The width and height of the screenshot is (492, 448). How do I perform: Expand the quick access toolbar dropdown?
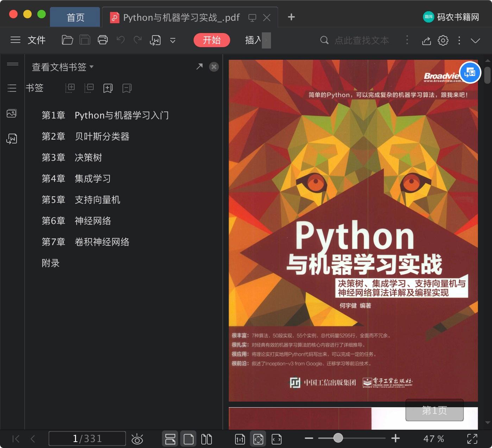tap(173, 40)
